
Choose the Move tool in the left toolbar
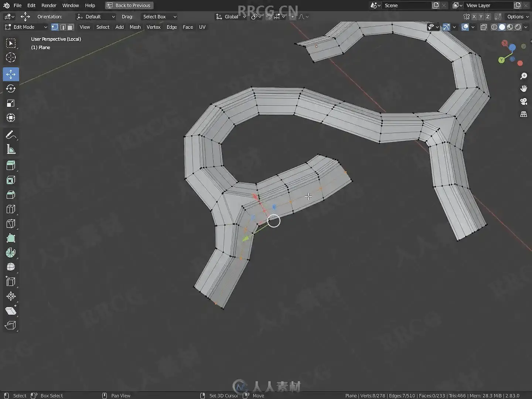11,74
